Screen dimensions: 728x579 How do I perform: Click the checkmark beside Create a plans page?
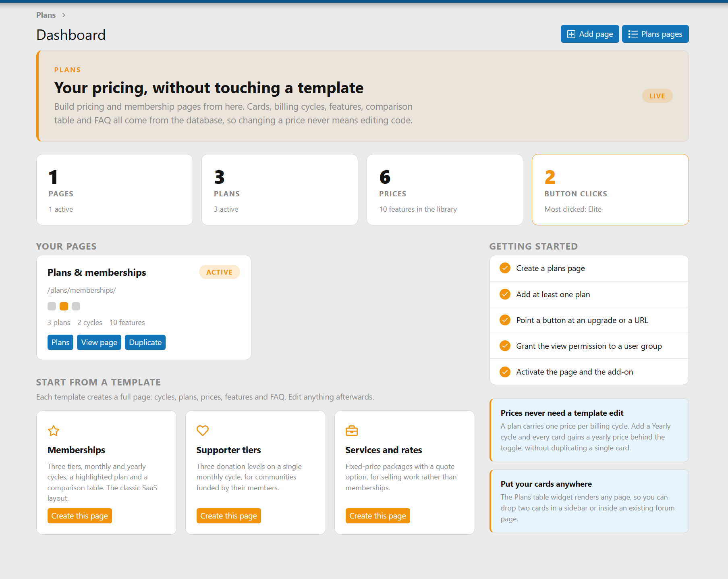click(x=505, y=268)
